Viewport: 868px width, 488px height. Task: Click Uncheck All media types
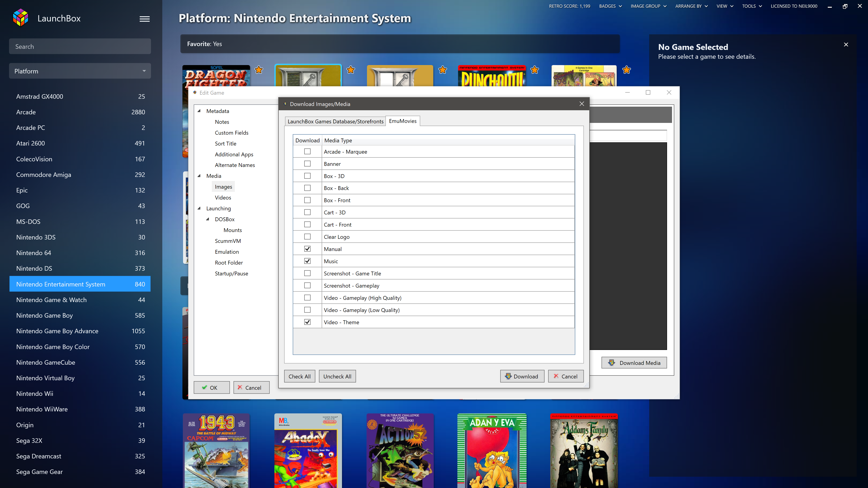pos(337,376)
